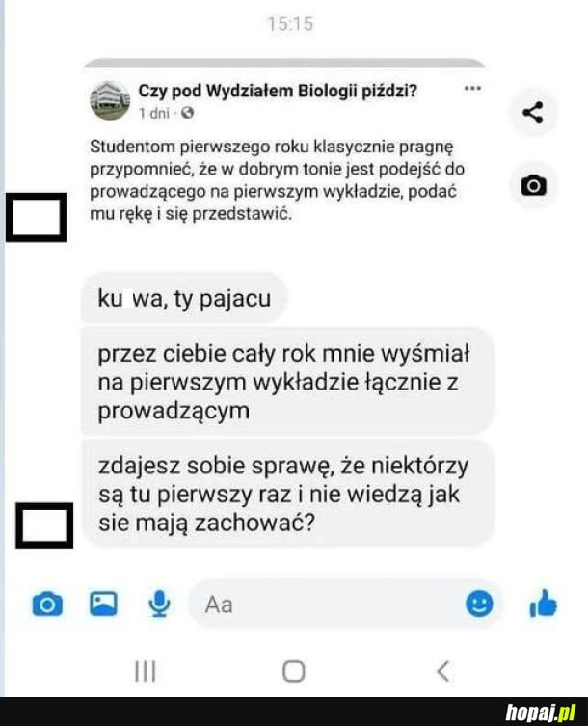Tap the 'ku wa, ty pajacu' message bubble
Viewport: 588px width, 726px height.
coord(184,299)
